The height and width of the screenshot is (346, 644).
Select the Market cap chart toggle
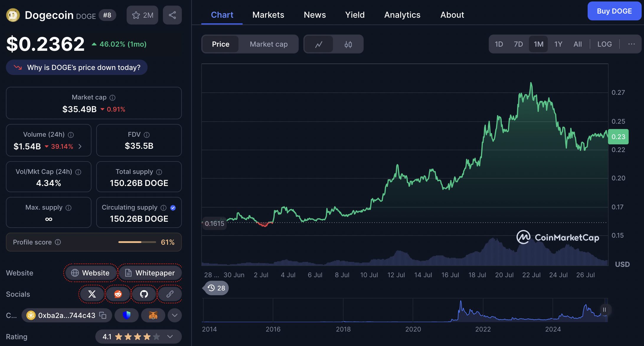click(x=269, y=44)
